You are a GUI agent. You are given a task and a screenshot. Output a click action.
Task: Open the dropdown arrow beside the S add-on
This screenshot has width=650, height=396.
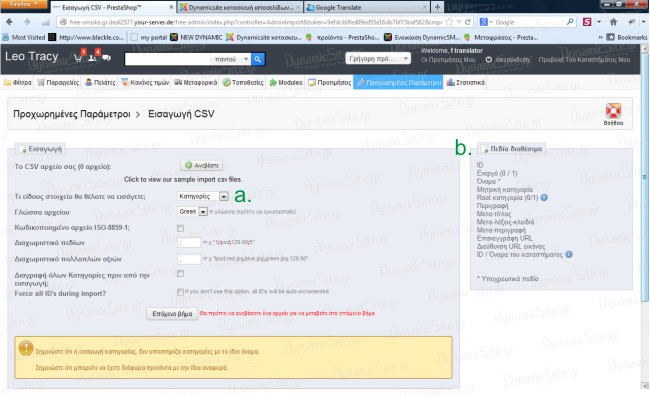(599, 22)
